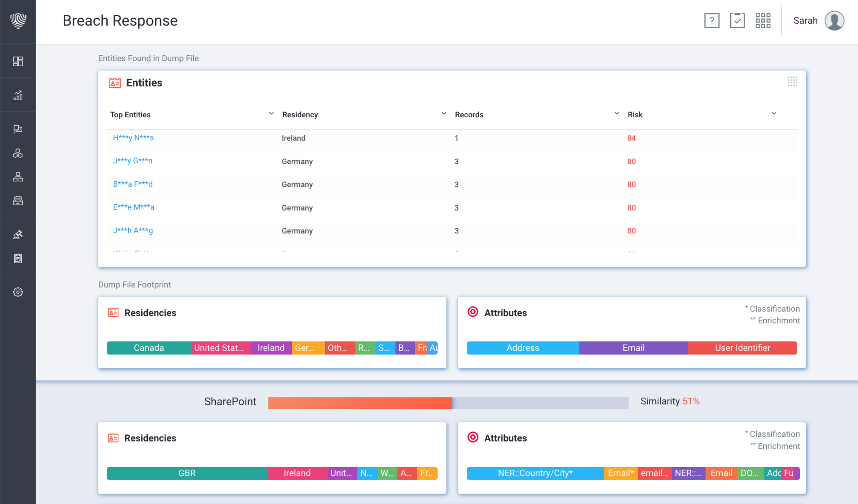
Task: Select the SharePoint similarity progress bar
Action: point(448,403)
